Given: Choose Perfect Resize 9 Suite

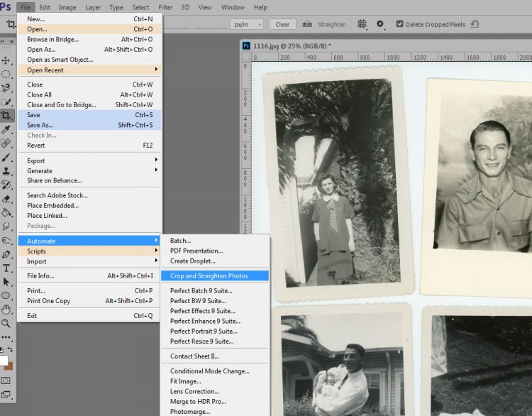Looking at the screenshot, I should point(215,341).
